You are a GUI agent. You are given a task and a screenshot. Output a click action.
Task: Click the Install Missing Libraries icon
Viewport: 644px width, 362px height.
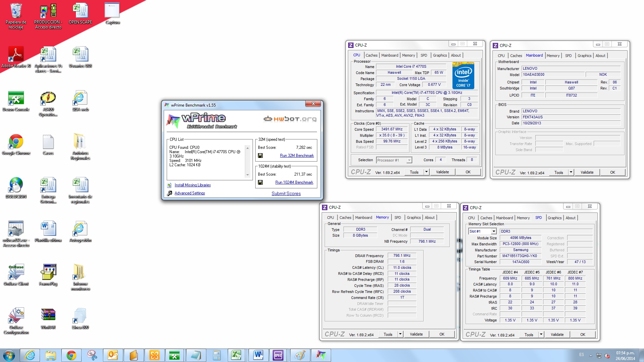coord(169,185)
